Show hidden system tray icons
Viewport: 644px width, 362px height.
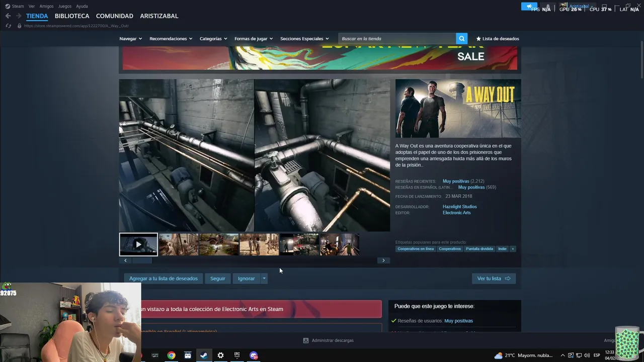click(562, 355)
